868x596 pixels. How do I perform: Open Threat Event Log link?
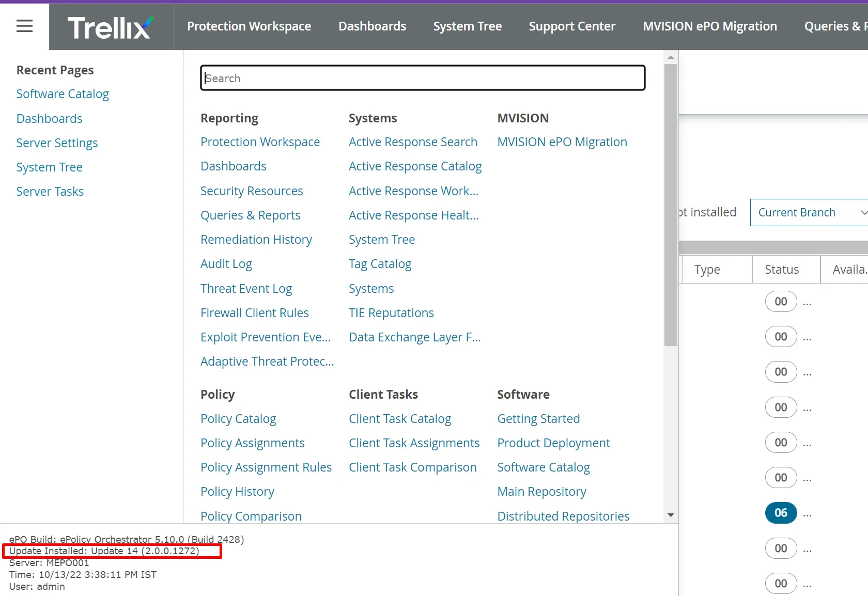(x=246, y=289)
